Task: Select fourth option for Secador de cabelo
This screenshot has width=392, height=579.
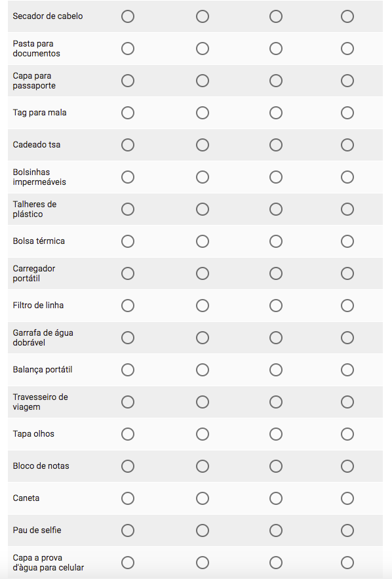Action: [x=347, y=16]
